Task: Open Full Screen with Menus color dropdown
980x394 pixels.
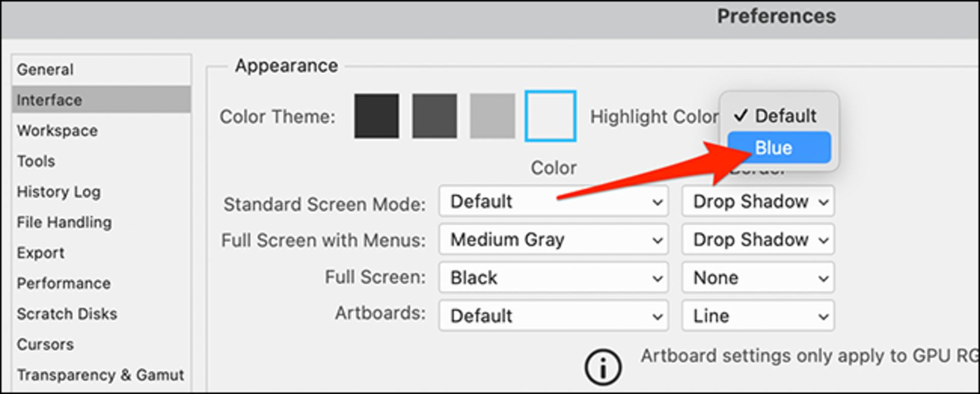Action: [553, 240]
